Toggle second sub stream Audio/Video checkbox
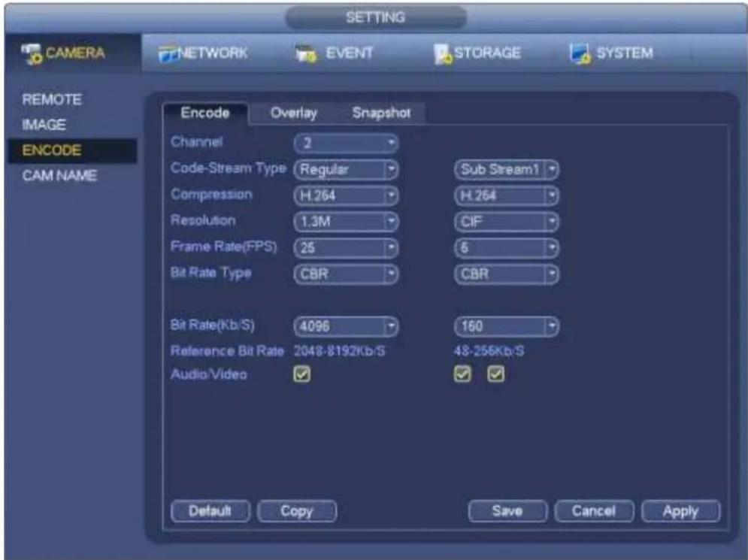Image resolution: width=748 pixels, height=560 pixels. [495, 374]
